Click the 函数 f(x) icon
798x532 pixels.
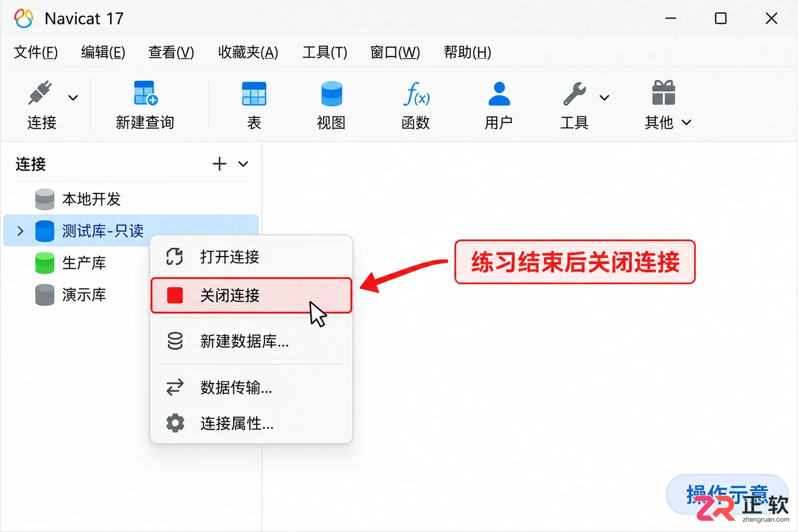point(416,94)
